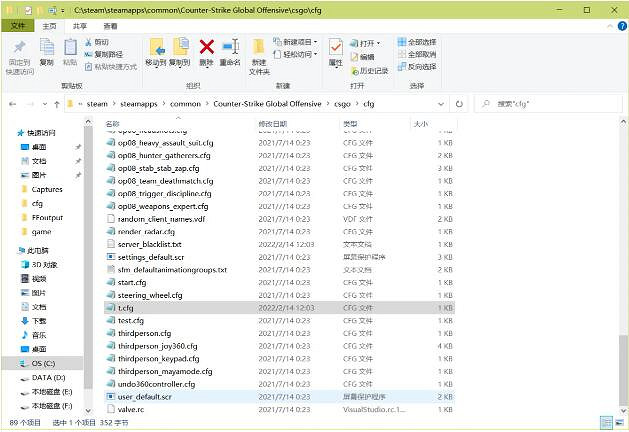Select file valve.rc

coord(280,409)
